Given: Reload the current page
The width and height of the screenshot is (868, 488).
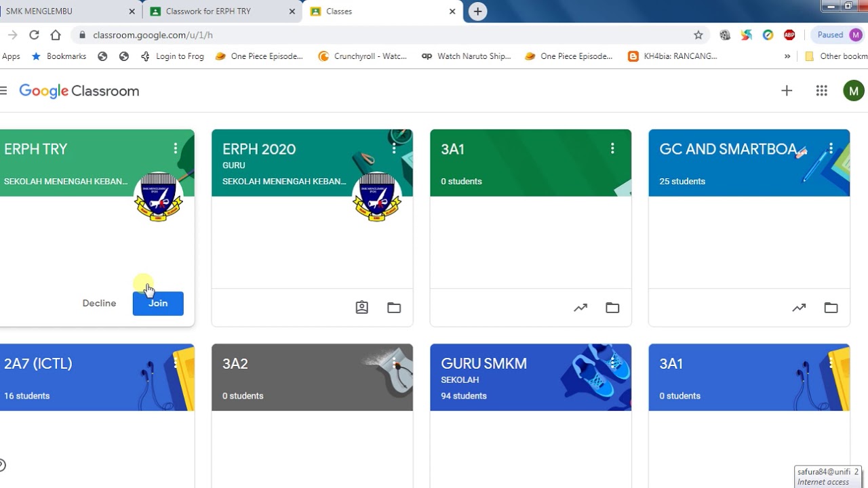Looking at the screenshot, I should tap(34, 35).
